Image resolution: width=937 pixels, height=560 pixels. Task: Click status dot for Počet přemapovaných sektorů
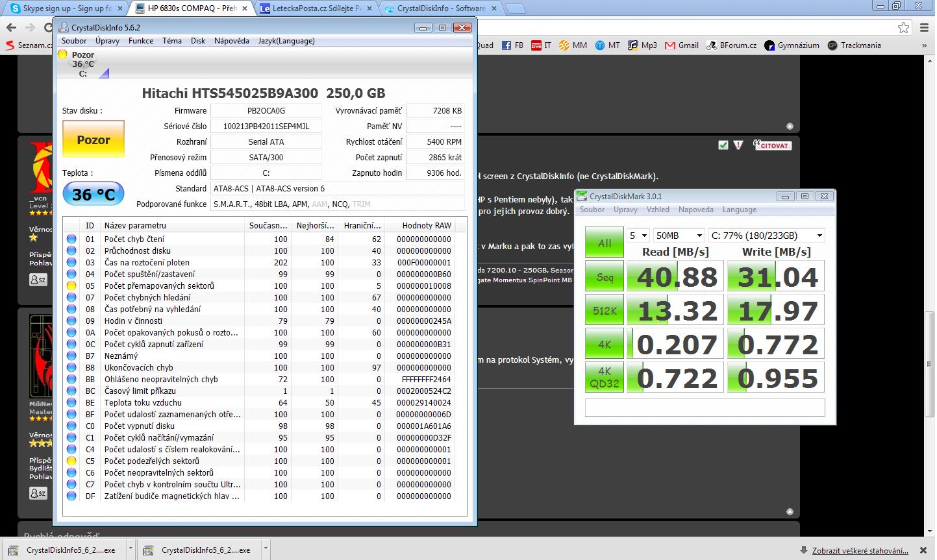coord(71,286)
